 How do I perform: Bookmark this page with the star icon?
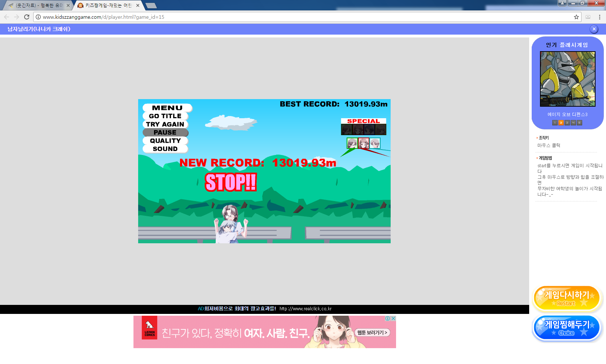576,17
